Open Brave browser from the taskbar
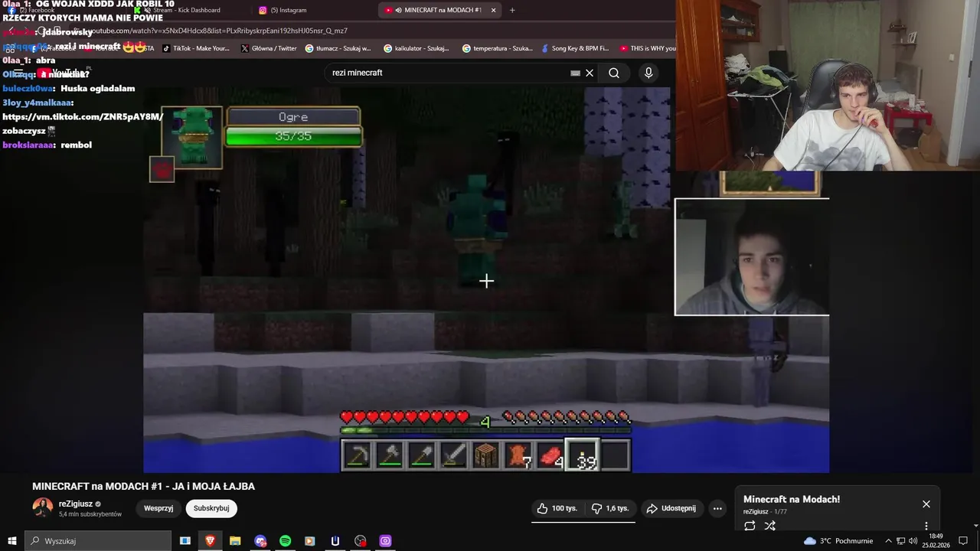980x551 pixels. (210, 541)
